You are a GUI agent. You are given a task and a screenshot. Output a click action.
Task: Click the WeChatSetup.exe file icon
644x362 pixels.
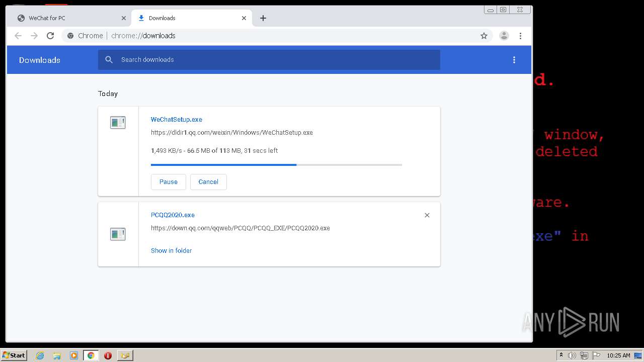(x=118, y=122)
